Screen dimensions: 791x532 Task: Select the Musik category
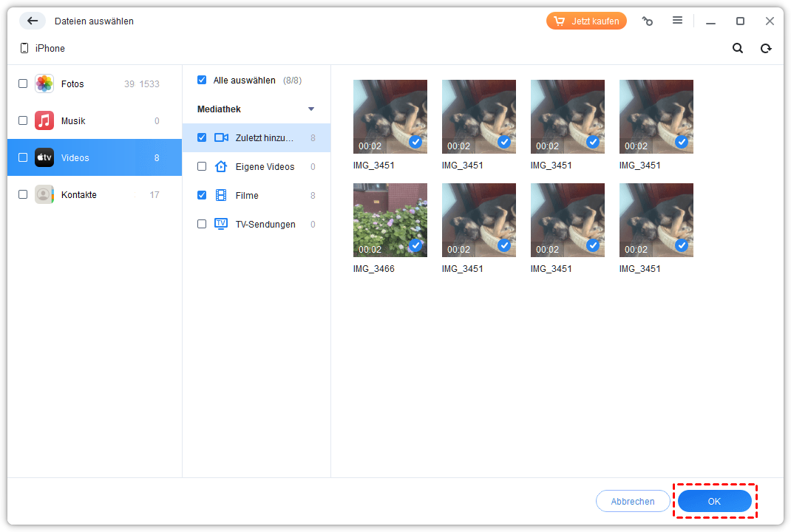pos(95,120)
